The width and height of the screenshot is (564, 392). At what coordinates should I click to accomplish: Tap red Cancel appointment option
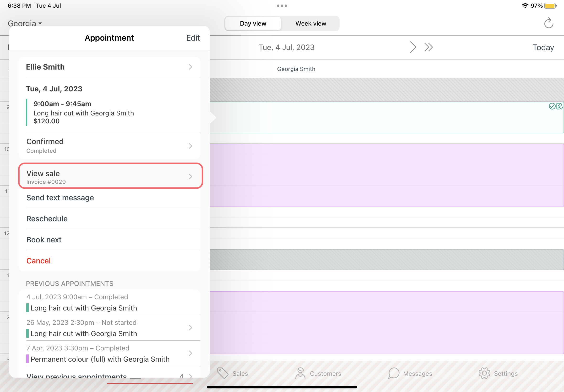pos(38,261)
